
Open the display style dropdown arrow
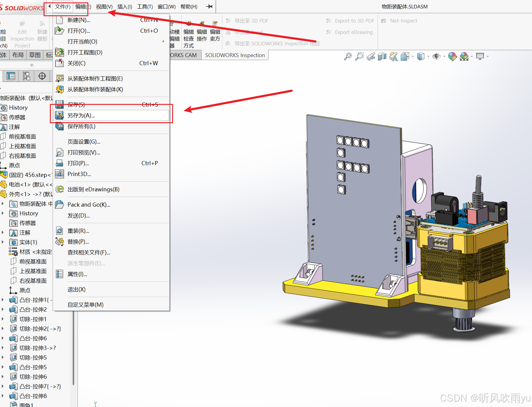point(428,56)
